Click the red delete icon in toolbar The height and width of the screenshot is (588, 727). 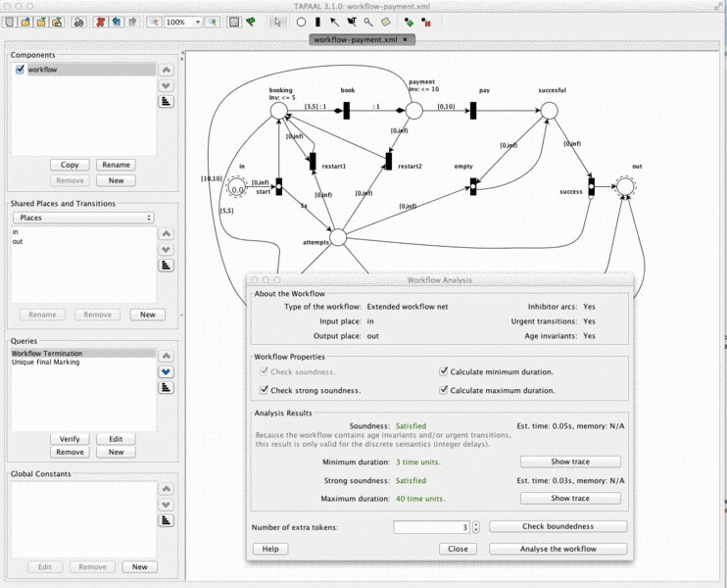(100, 22)
